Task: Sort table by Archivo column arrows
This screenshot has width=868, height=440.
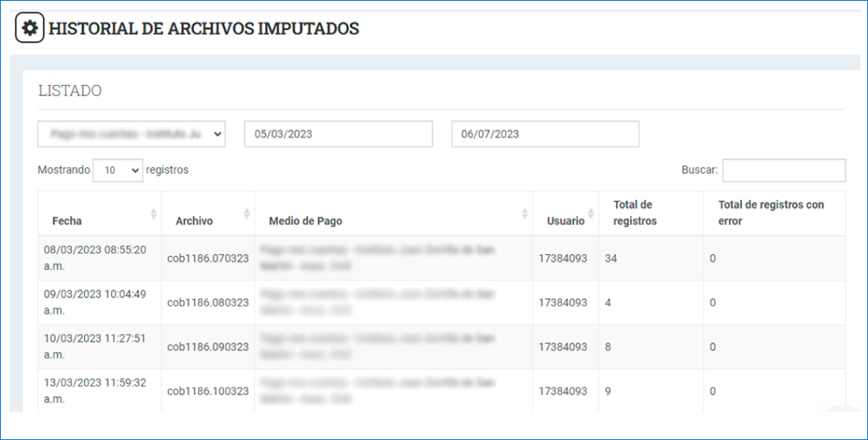Action: (247, 214)
